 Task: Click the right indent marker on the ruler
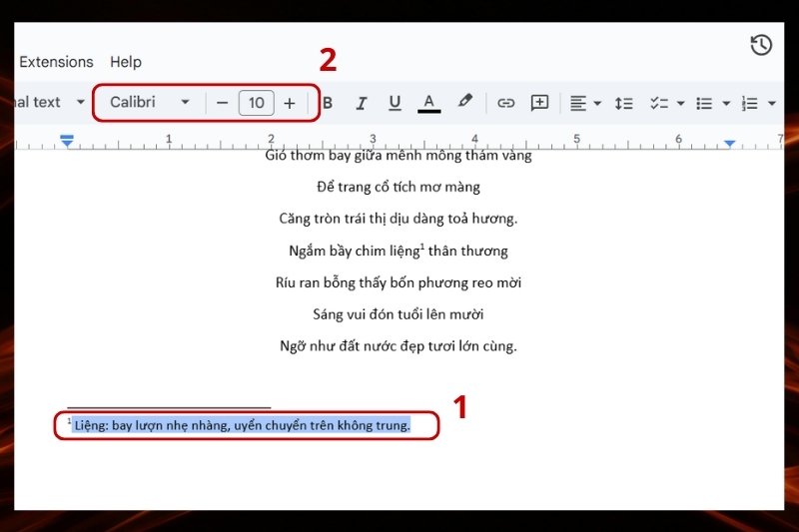click(730, 144)
